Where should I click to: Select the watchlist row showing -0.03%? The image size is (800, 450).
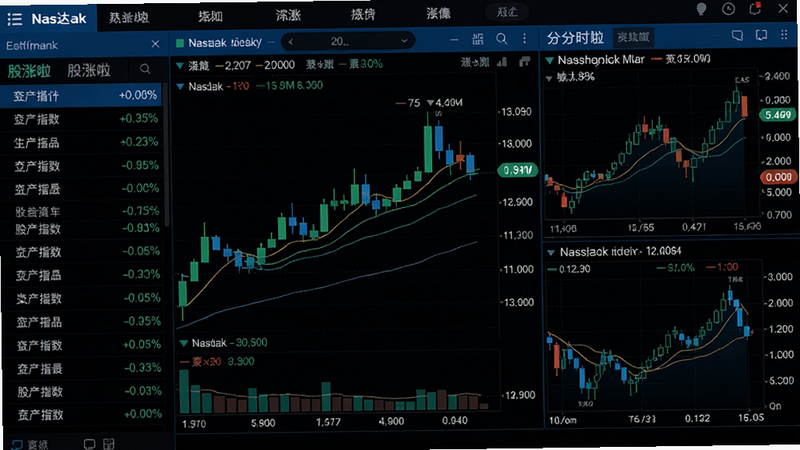tap(82, 391)
